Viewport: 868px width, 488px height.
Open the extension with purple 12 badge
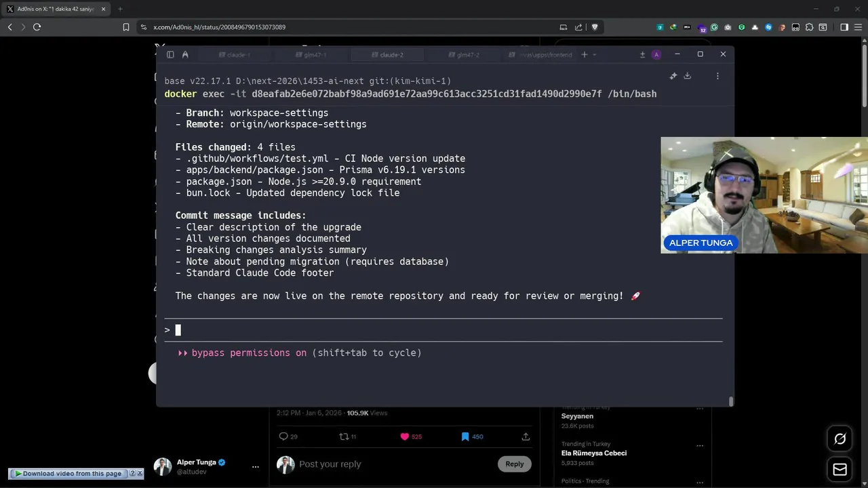(x=701, y=28)
